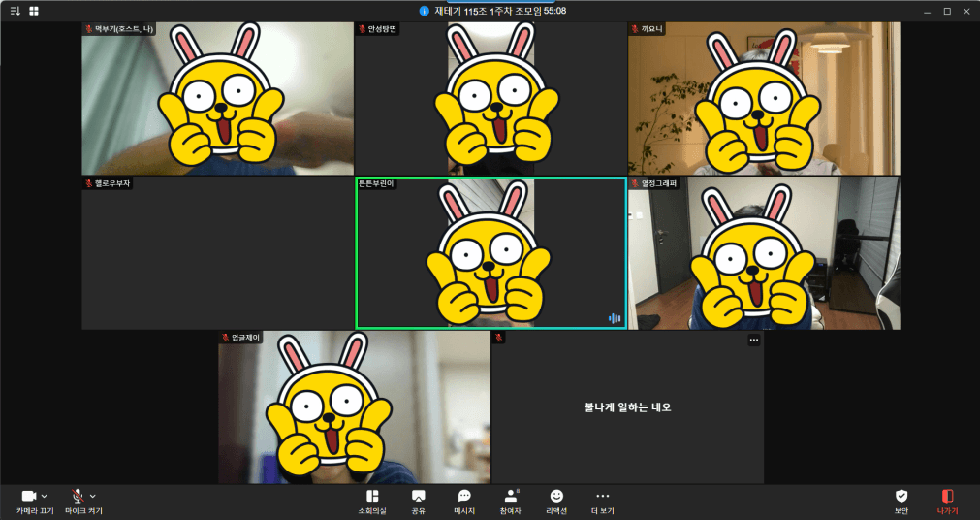Image resolution: width=980 pixels, height=520 pixels.
Task: Click the 튼튼부린이 name label
Action: [377, 184]
